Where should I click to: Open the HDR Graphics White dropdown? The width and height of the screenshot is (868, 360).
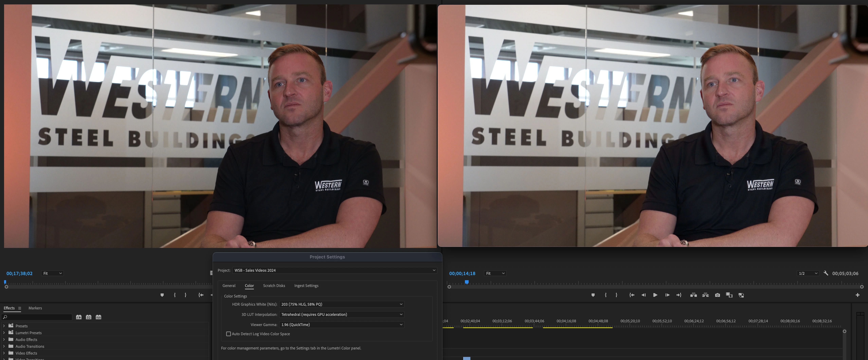342,304
